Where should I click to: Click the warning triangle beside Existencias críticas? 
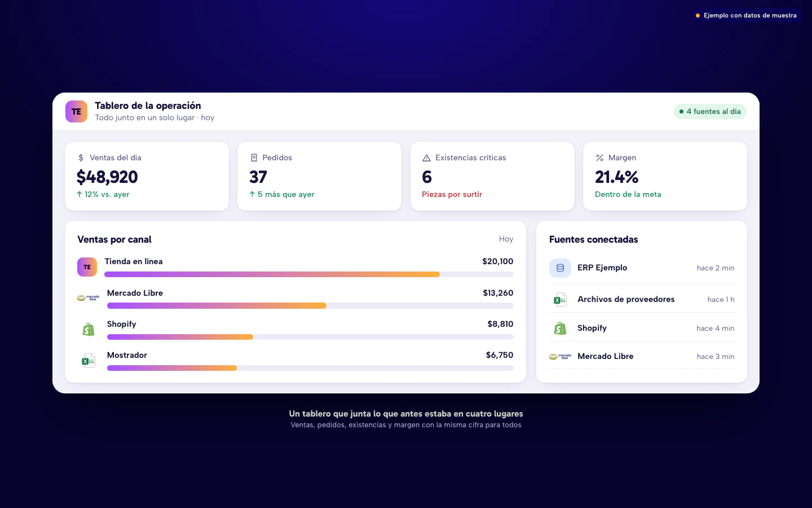coord(426,158)
